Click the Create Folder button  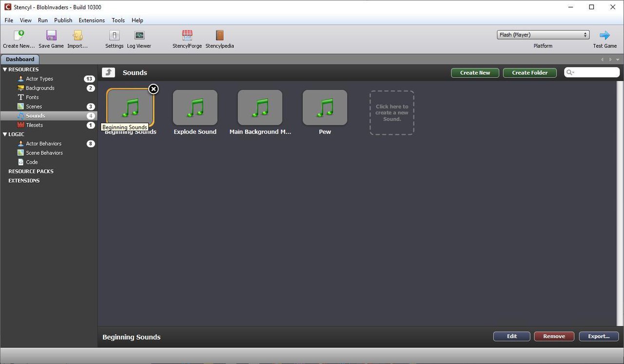[x=530, y=73]
